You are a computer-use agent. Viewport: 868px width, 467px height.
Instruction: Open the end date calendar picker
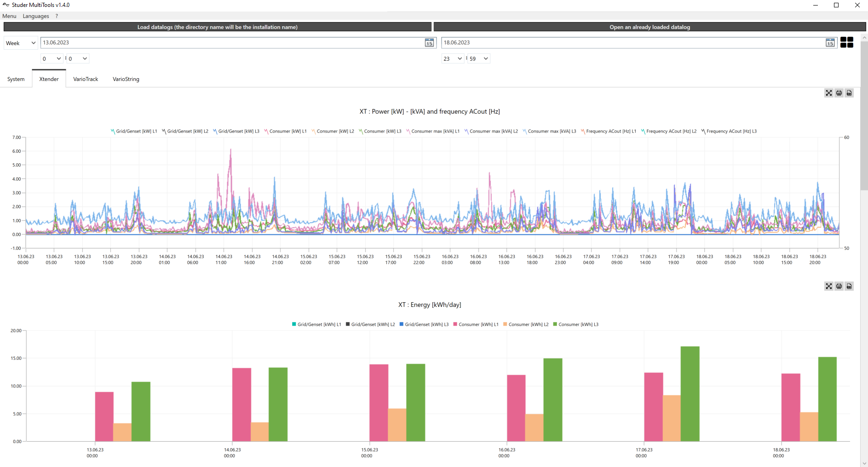pyautogui.click(x=830, y=43)
